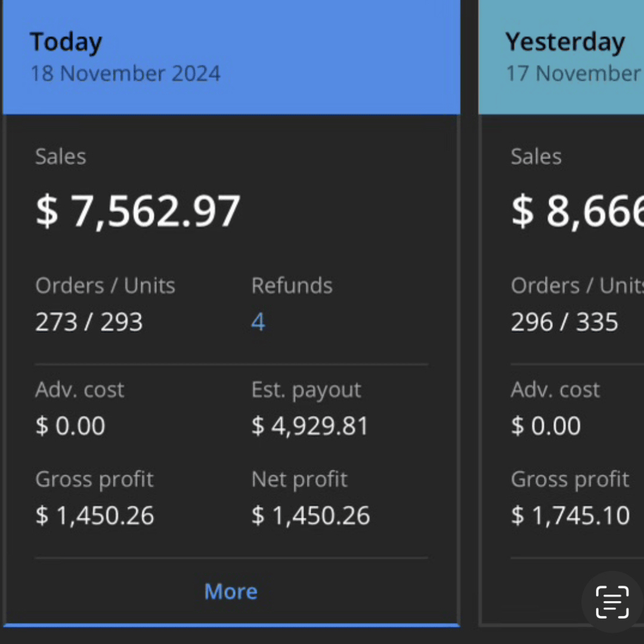Open the blue Refunds count 4
This screenshot has width=644, height=644.
click(x=258, y=323)
